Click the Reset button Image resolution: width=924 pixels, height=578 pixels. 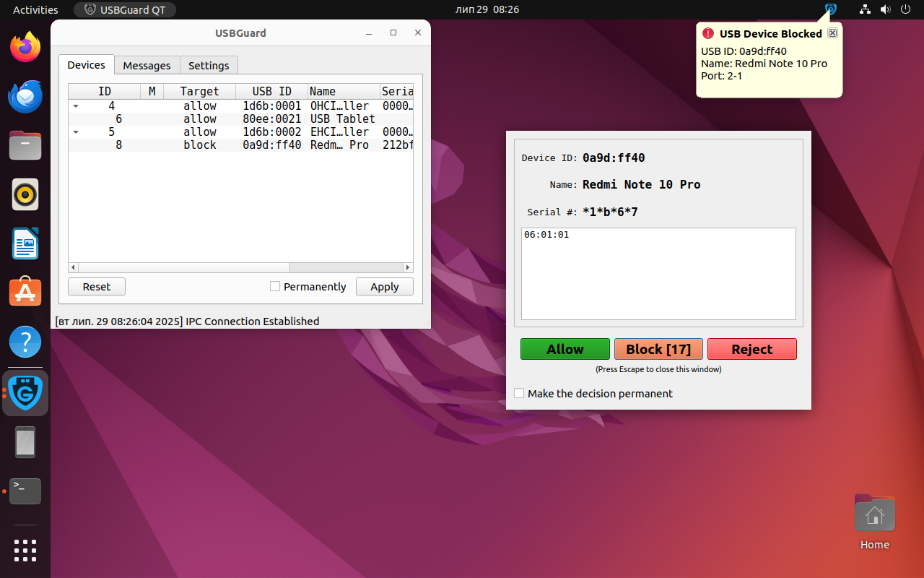97,287
